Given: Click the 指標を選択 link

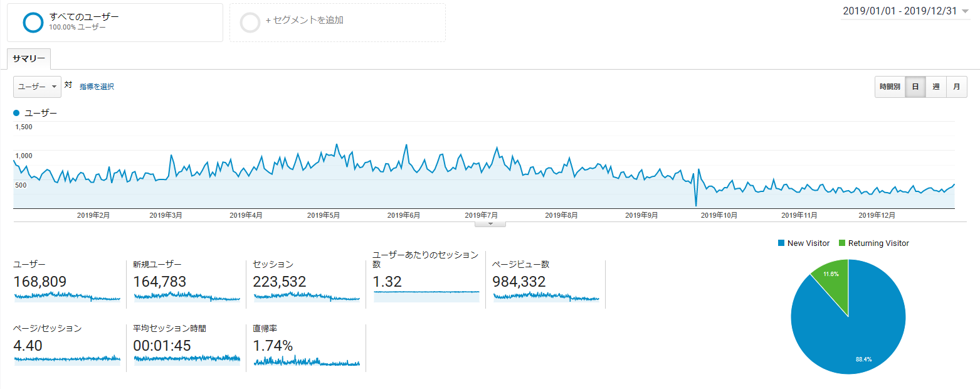Looking at the screenshot, I should pos(97,87).
